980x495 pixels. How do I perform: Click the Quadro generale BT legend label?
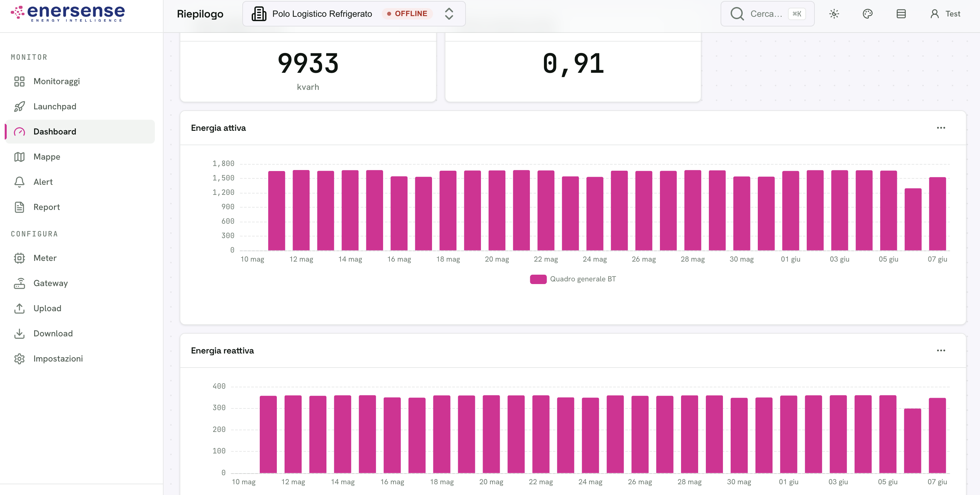click(583, 279)
